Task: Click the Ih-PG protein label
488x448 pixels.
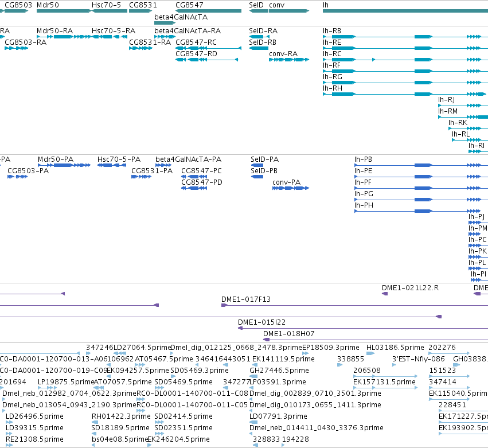Action: (364, 194)
